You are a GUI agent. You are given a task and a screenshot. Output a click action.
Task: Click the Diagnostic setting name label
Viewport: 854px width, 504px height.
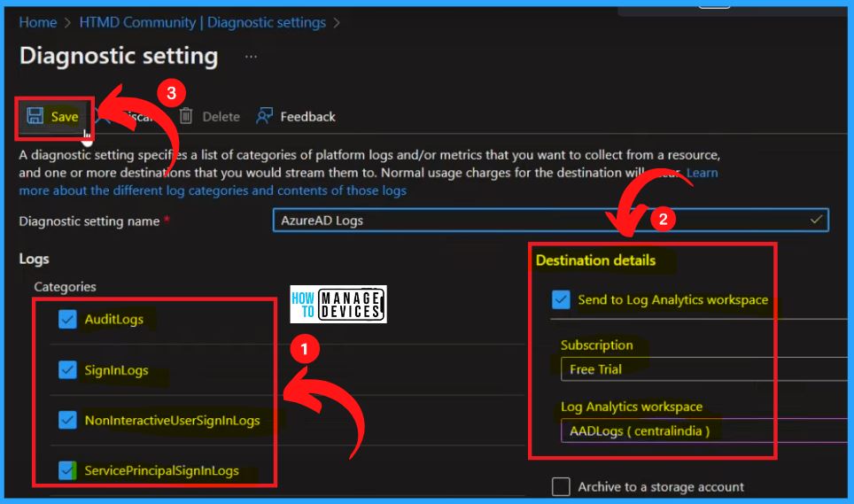89,221
